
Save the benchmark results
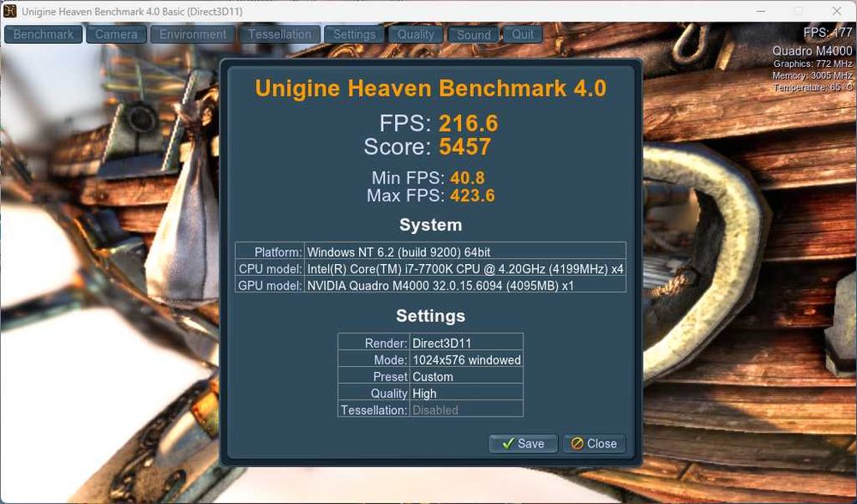tap(523, 443)
